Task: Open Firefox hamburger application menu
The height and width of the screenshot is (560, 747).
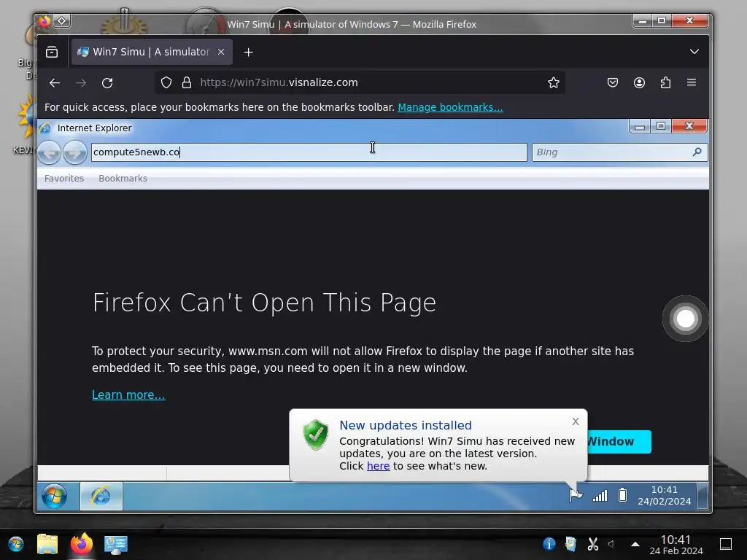Action: tap(692, 82)
